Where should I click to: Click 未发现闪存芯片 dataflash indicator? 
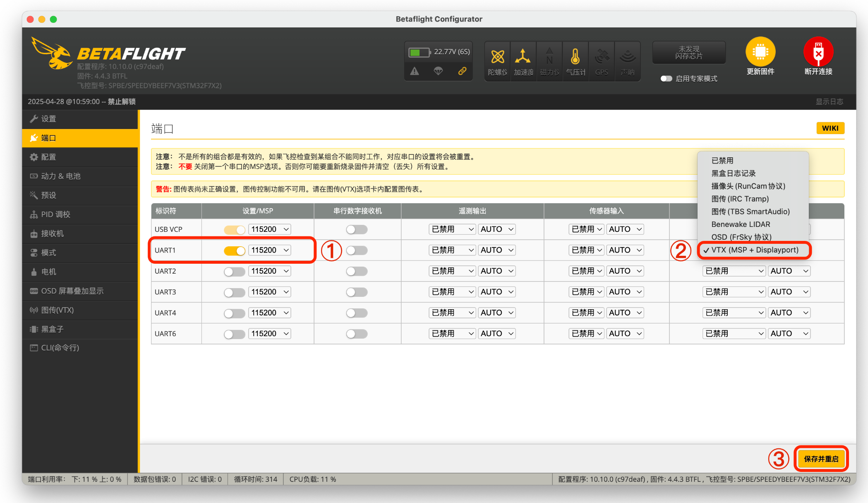tap(689, 53)
